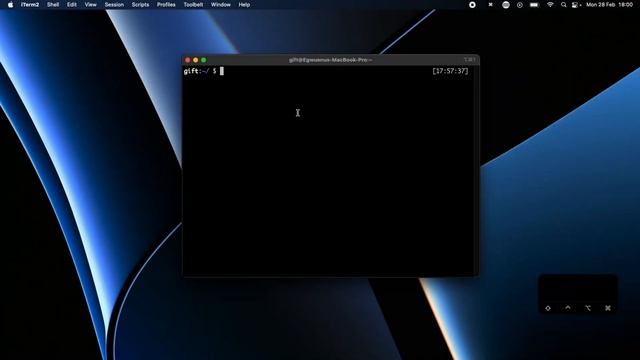
Task: Maximize the terminal with green button
Action: coord(204,60)
